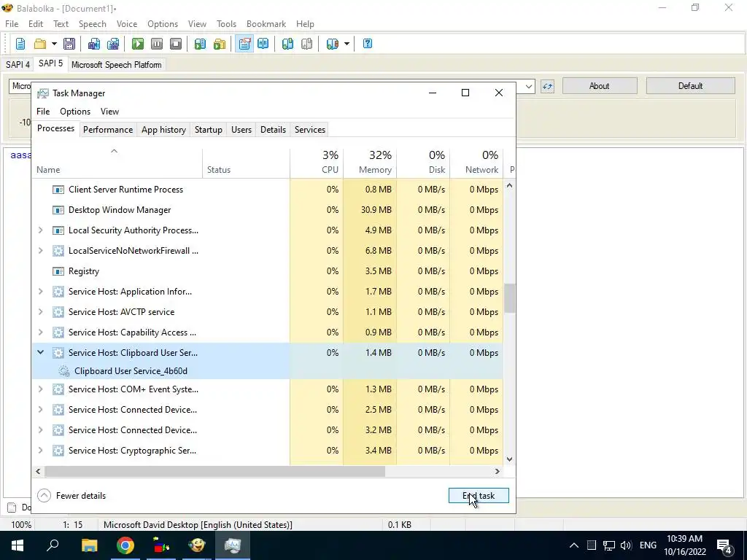This screenshot has height=560, width=747.
Task: Click the blue book with green plus bookmark icon
Action: (x=287, y=44)
